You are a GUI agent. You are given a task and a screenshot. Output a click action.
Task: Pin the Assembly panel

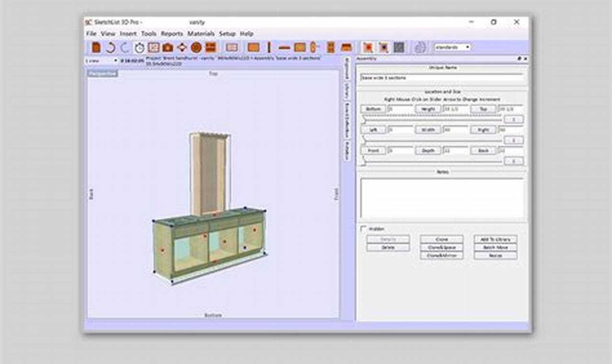[519, 59]
